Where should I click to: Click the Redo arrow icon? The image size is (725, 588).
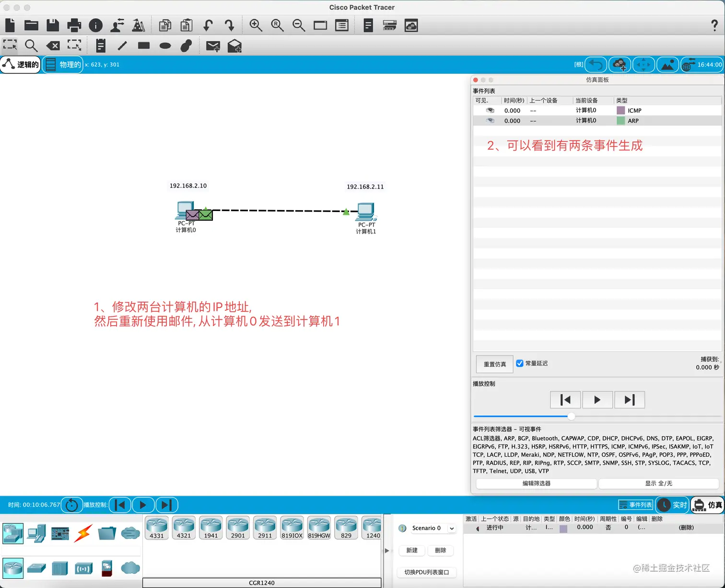tap(229, 25)
